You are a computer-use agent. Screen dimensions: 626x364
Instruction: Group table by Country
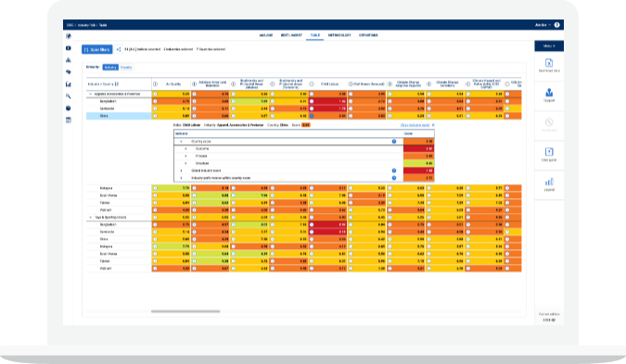(x=126, y=68)
